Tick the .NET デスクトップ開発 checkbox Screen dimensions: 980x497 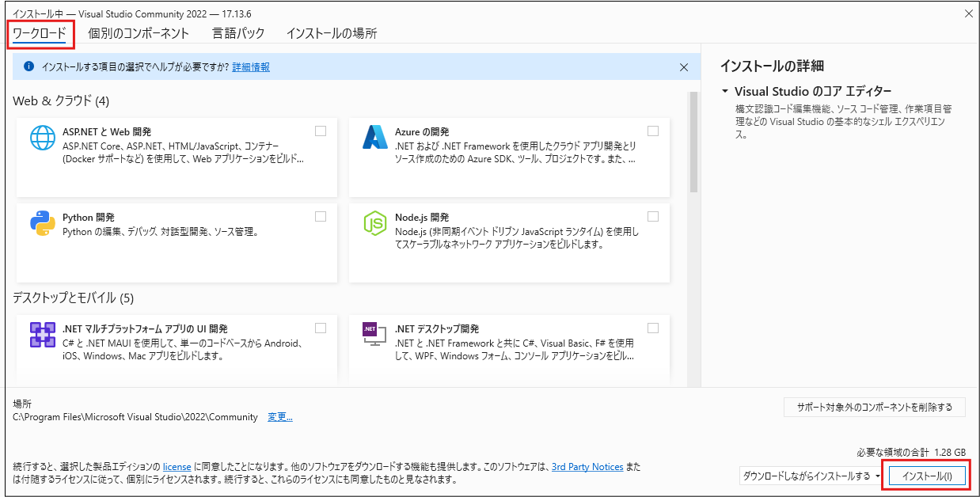[653, 328]
